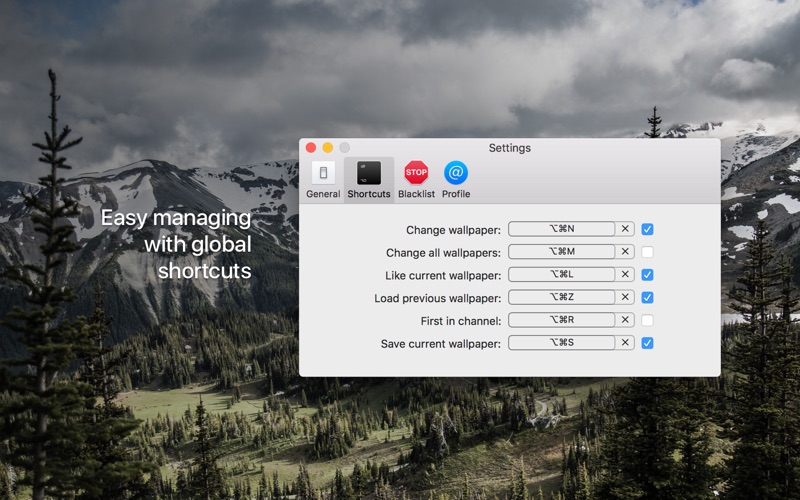Screen dimensions: 800x500
Task: Clear the Like current wallpaper shortcut
Action: click(625, 275)
